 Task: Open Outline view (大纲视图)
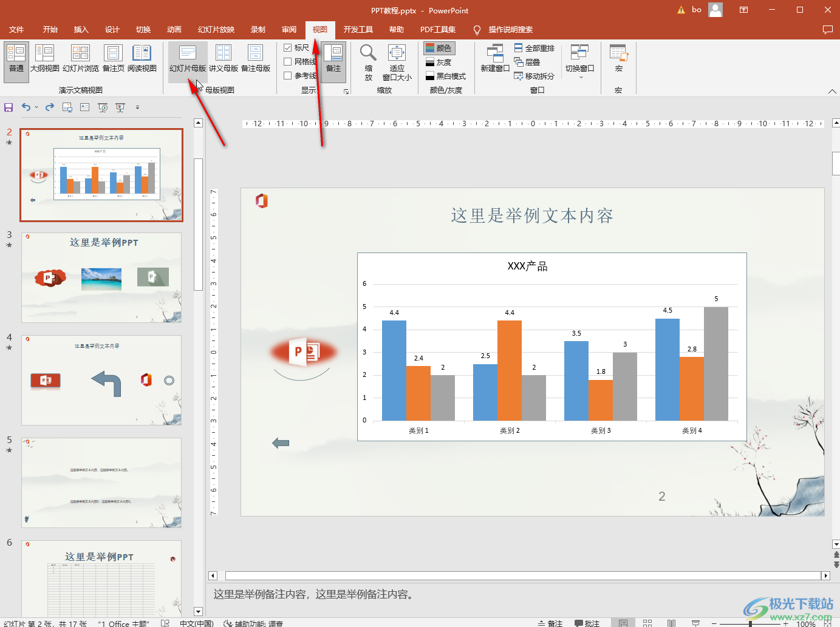tap(45, 59)
